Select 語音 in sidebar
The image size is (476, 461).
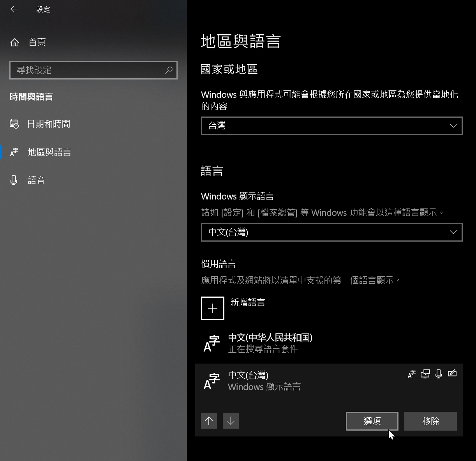tap(93, 180)
